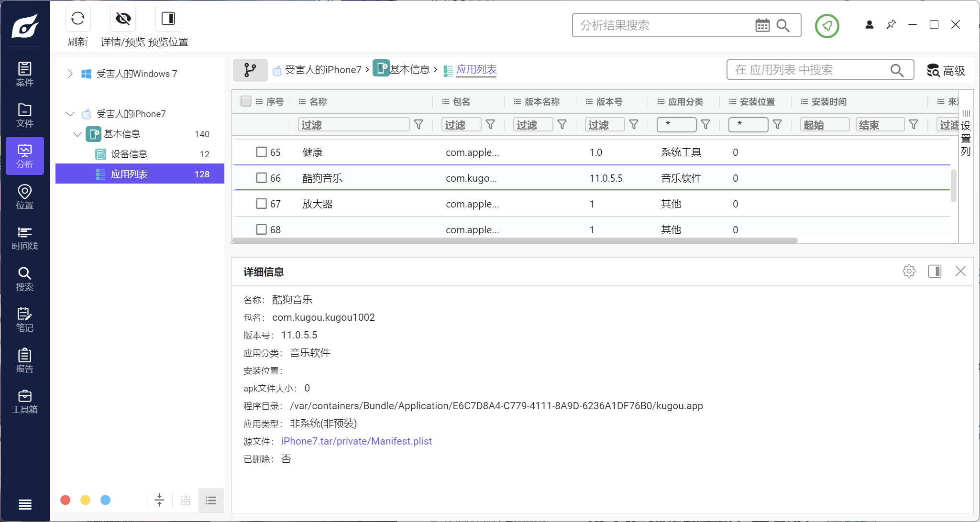
Task: Click the branch tree icon button
Action: click(x=250, y=70)
